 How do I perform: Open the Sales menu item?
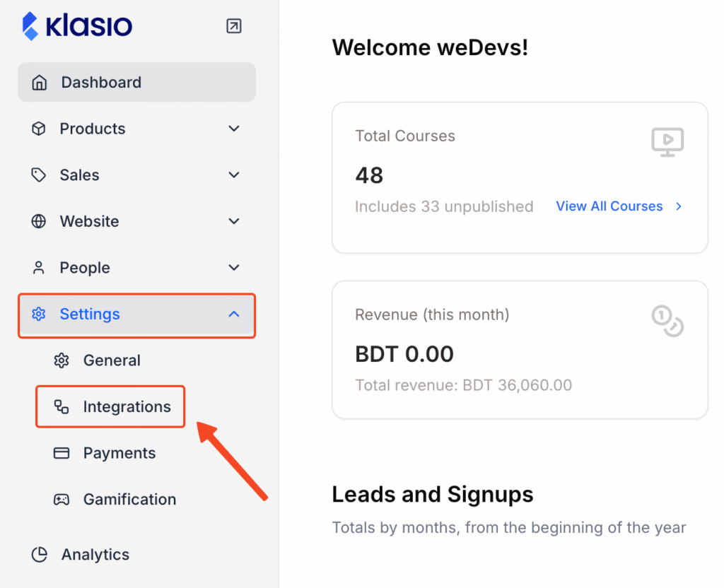tap(136, 175)
